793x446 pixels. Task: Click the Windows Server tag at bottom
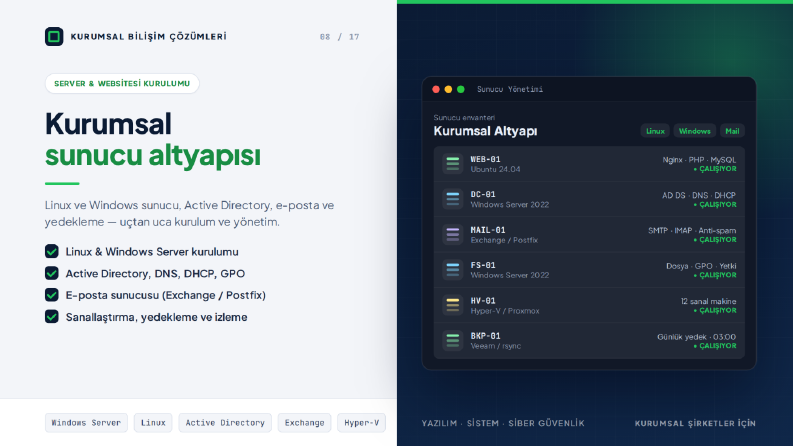coord(86,423)
